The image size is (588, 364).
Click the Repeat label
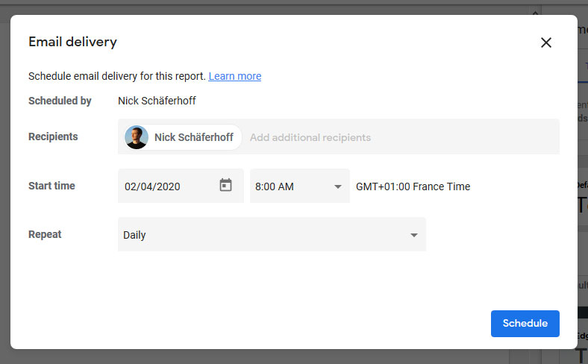coord(45,234)
